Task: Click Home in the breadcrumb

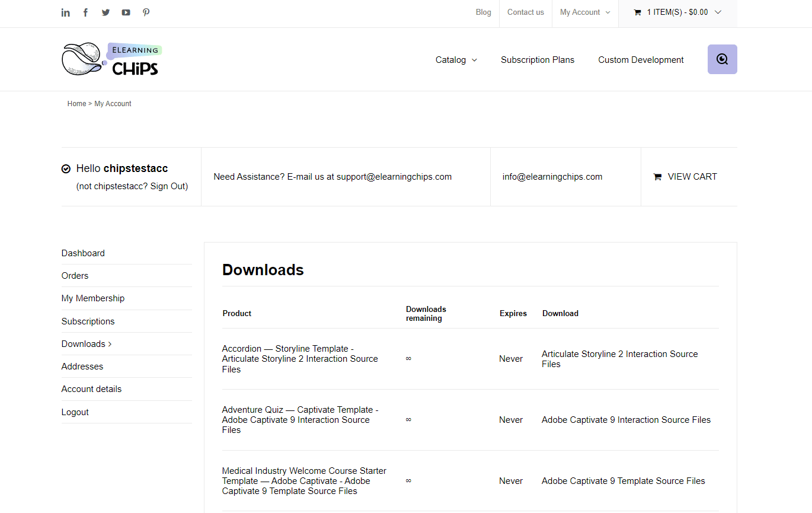Action: (76, 104)
